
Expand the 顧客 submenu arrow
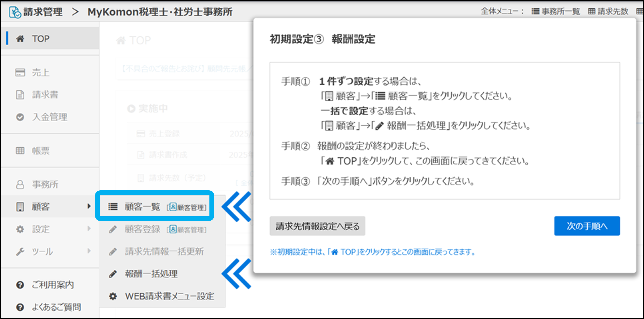pos(89,206)
